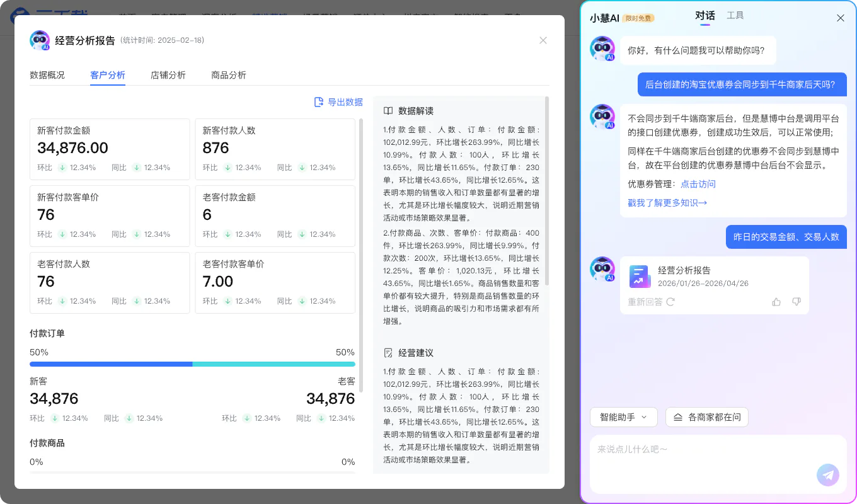The image size is (857, 504).
Task: Switch to 工具 tab in chat panel
Action: 735,15
